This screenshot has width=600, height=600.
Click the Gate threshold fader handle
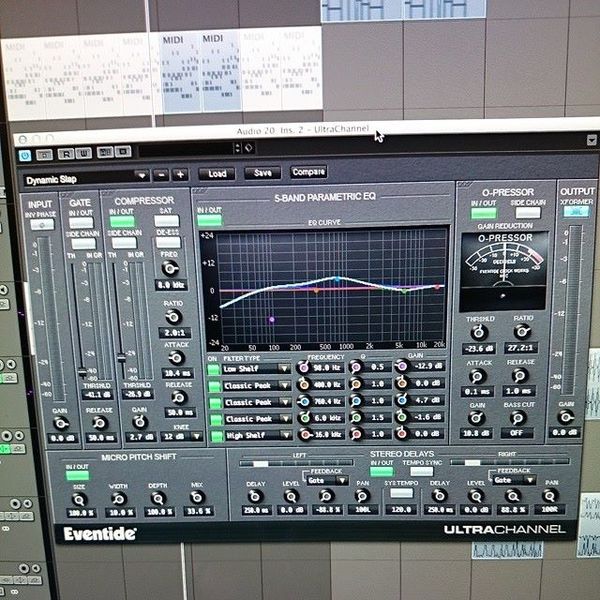click(x=82, y=372)
